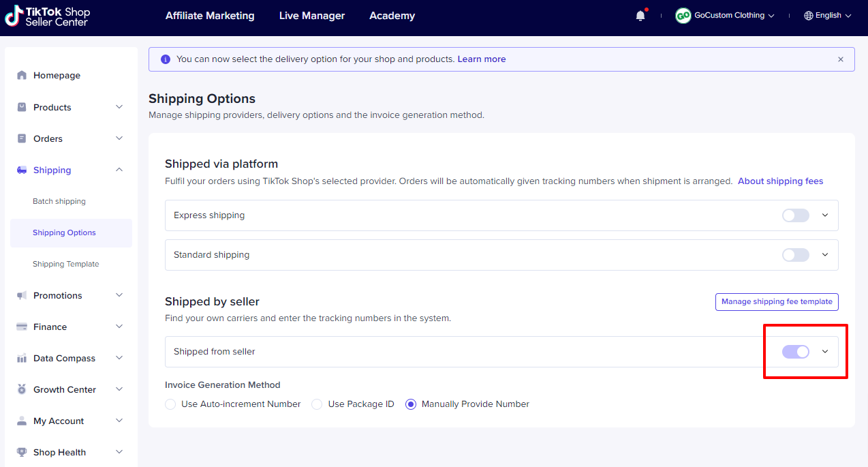Expand the Products menu chevron

119,107
